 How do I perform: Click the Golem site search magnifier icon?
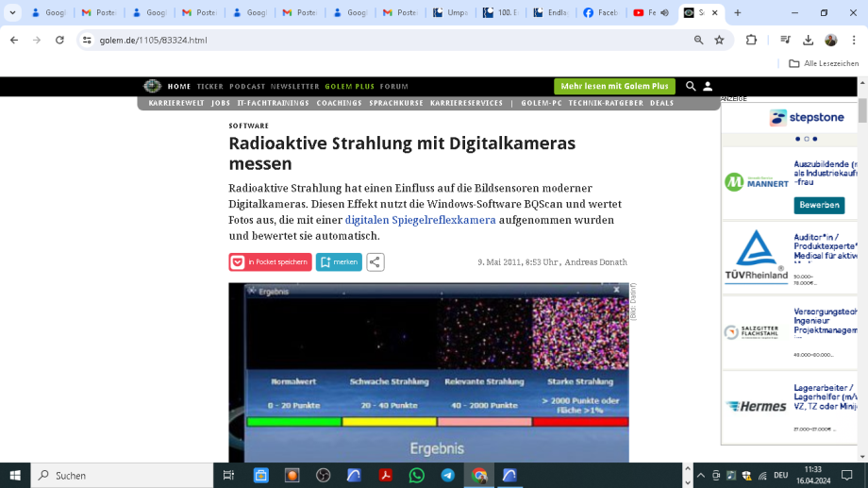[691, 86]
